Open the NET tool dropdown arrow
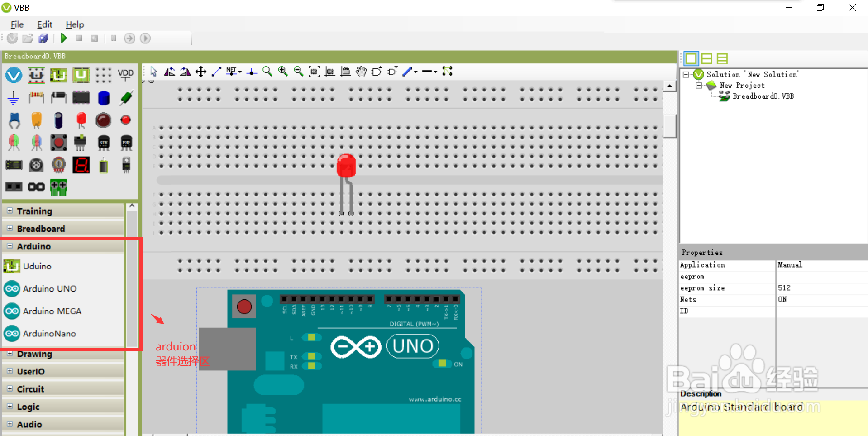This screenshot has width=868, height=436. [x=240, y=72]
